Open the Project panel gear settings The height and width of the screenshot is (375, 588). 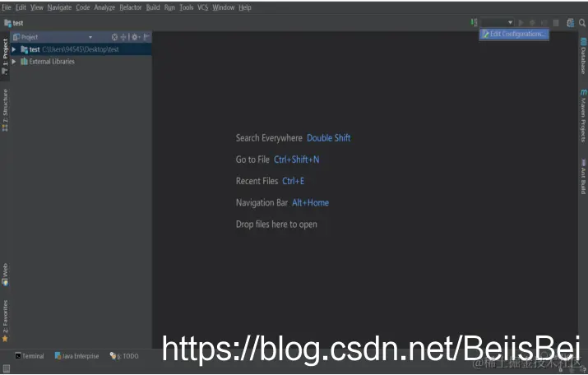[x=135, y=37]
